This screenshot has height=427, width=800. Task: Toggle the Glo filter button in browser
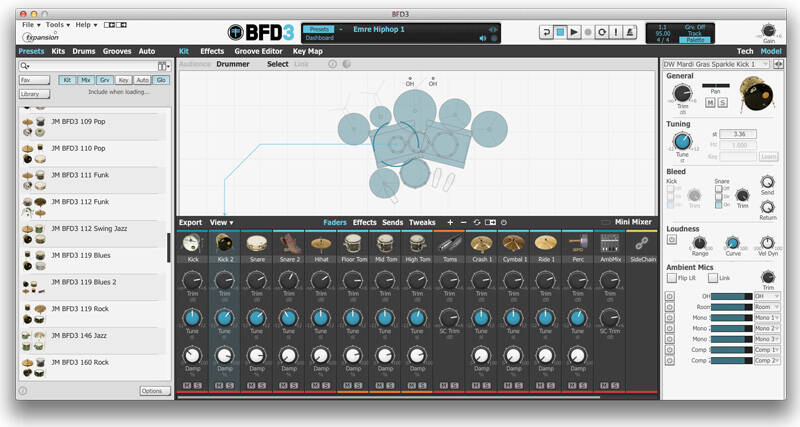(161, 80)
